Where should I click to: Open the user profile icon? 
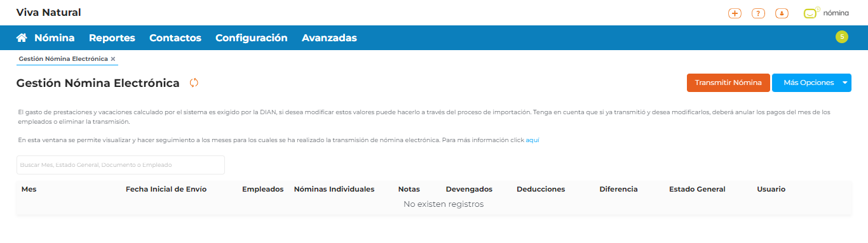click(x=782, y=13)
